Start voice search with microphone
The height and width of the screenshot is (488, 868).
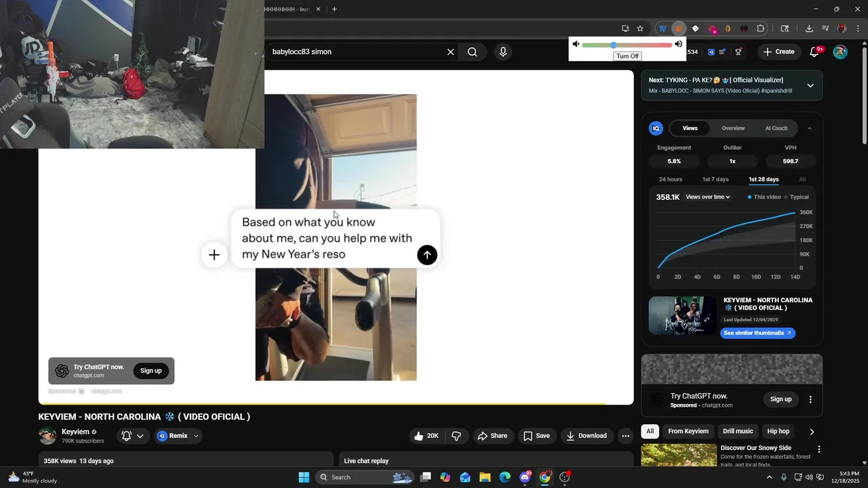[502, 52]
